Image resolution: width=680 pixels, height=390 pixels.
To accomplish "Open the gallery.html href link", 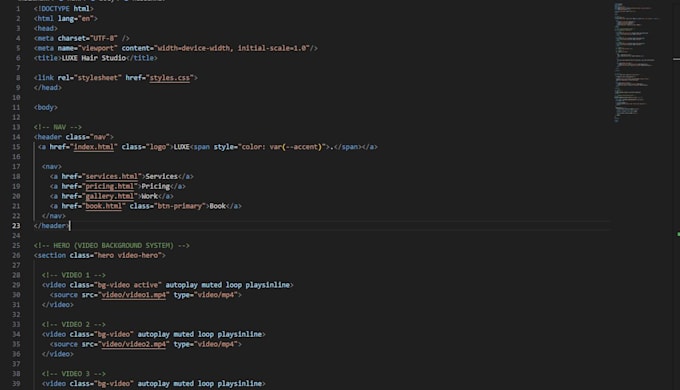I will point(109,197).
